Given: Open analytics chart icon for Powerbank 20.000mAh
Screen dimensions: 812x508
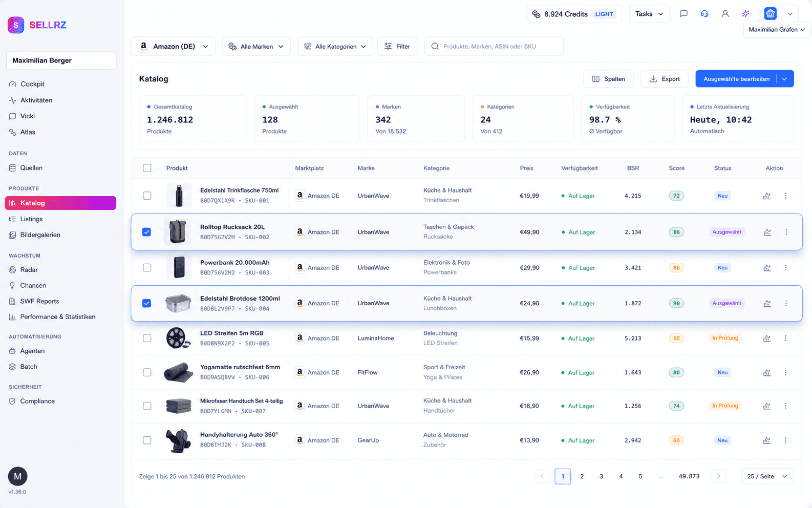Looking at the screenshot, I should pos(767,268).
